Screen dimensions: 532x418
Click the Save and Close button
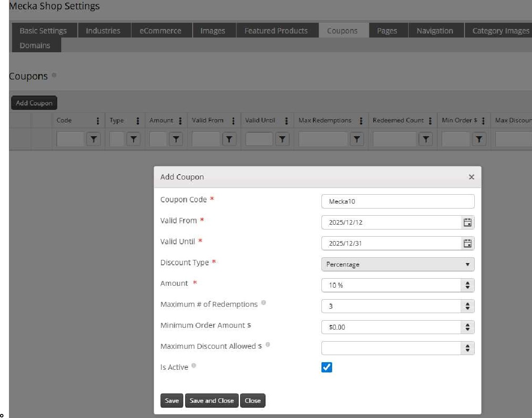coord(212,401)
